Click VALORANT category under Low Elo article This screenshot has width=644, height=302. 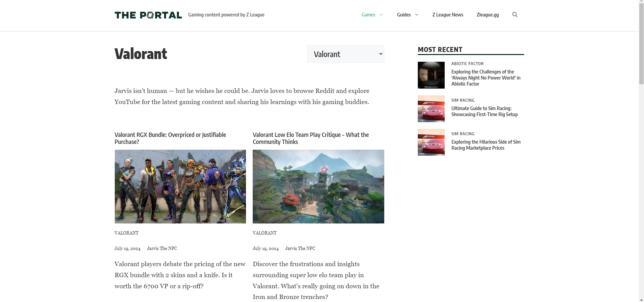coord(265,233)
